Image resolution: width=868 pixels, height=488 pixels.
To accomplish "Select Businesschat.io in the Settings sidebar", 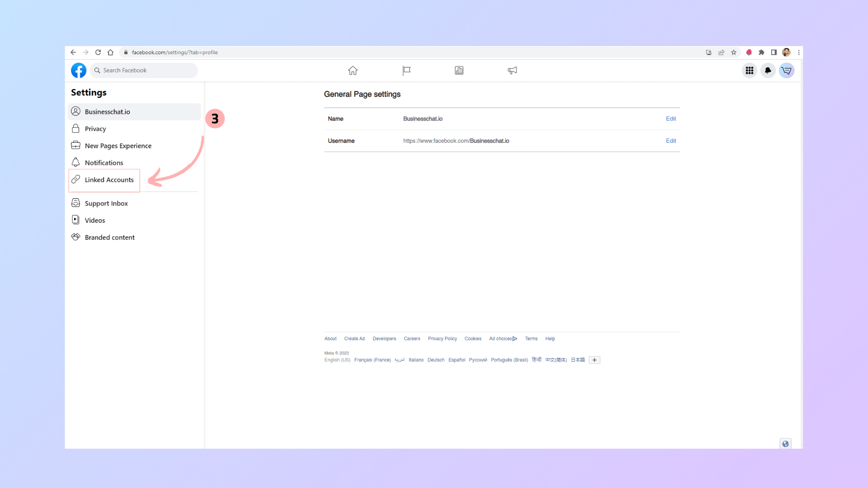I will (x=134, y=112).
